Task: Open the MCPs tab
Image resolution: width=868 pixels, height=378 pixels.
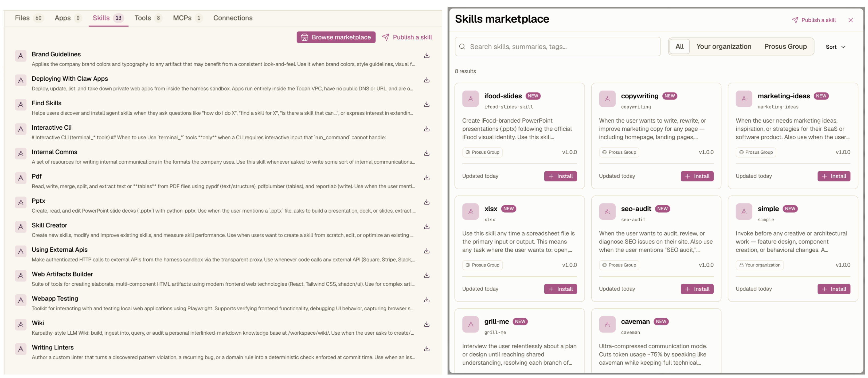Action: click(x=187, y=18)
